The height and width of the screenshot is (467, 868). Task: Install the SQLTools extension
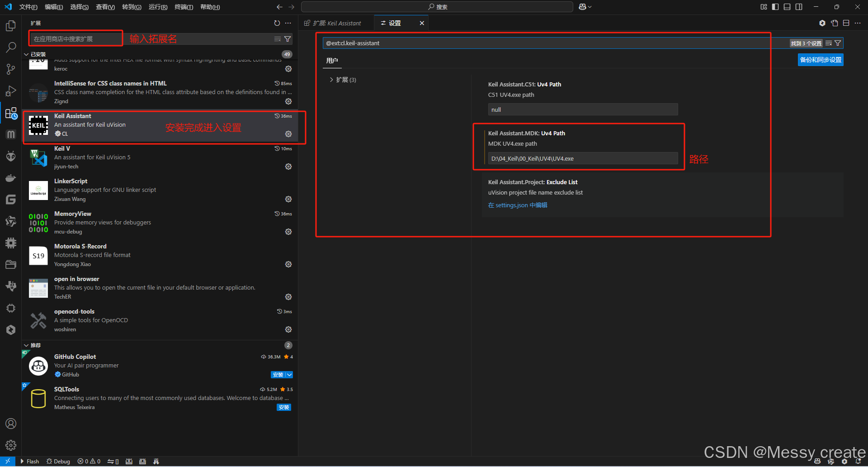point(284,407)
